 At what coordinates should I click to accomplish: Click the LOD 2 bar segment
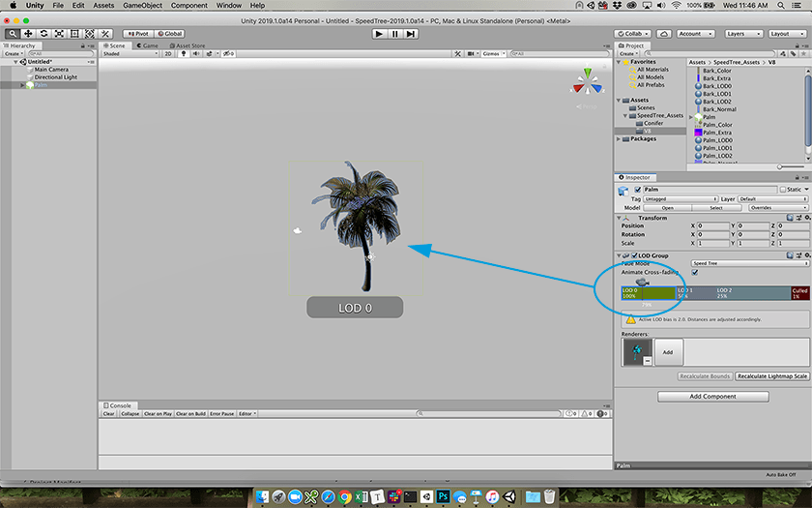click(x=752, y=292)
